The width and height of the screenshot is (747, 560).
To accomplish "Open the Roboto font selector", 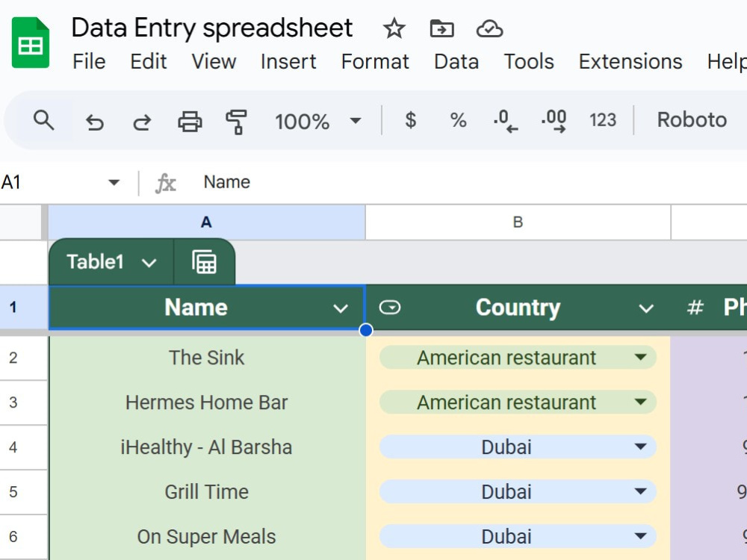I will pos(692,120).
